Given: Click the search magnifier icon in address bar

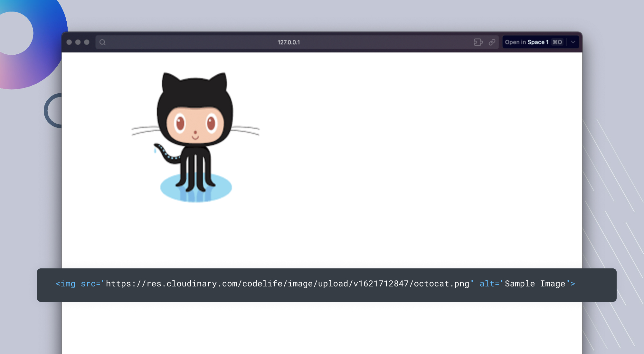Looking at the screenshot, I should coord(102,42).
